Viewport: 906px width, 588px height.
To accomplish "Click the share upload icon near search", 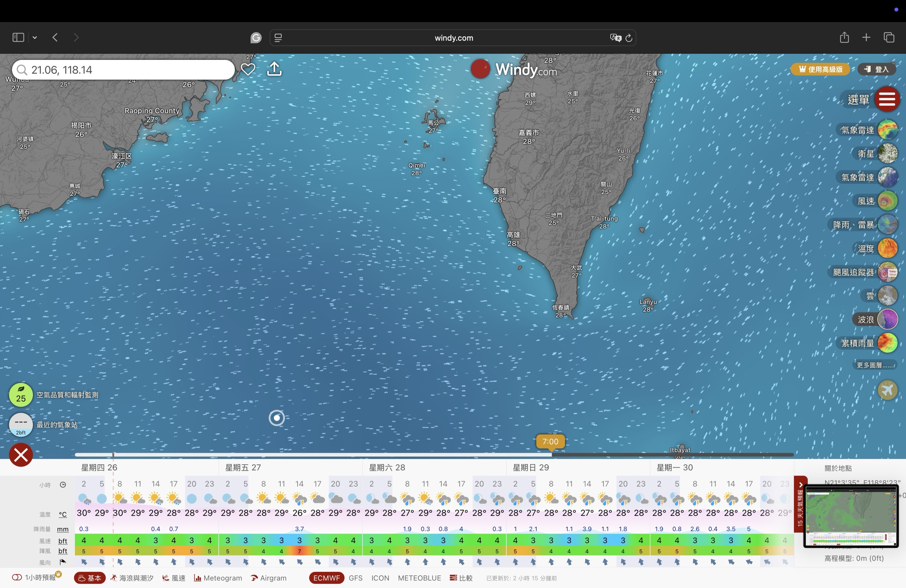I will 274,69.
